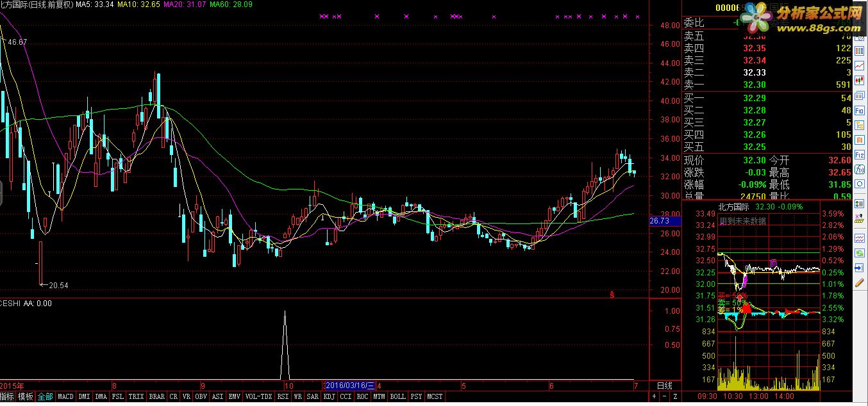
Task: Select the VR indicator tab
Action: coord(187,396)
